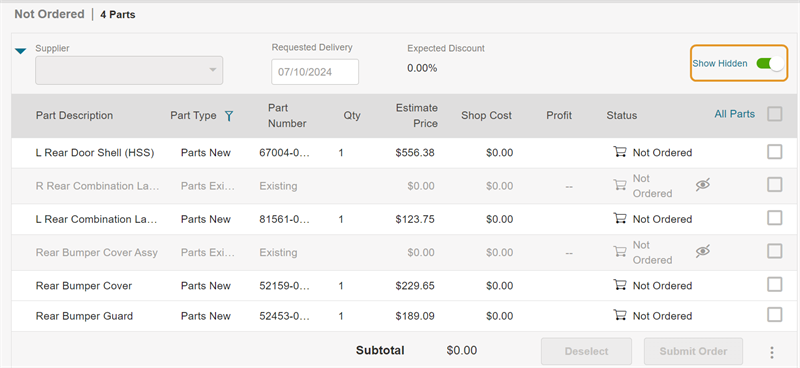Viewport: 800px width, 368px height.
Task: Click greyed cart icon for R Rear Combination Lamp
Action: (620, 185)
